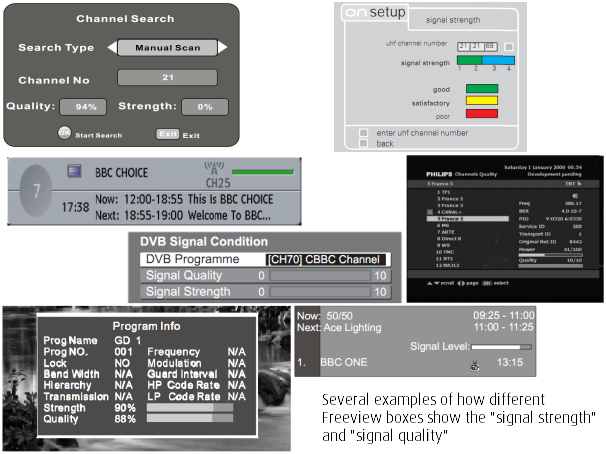Click the antenna signal icon above CH25

pyautogui.click(x=214, y=169)
